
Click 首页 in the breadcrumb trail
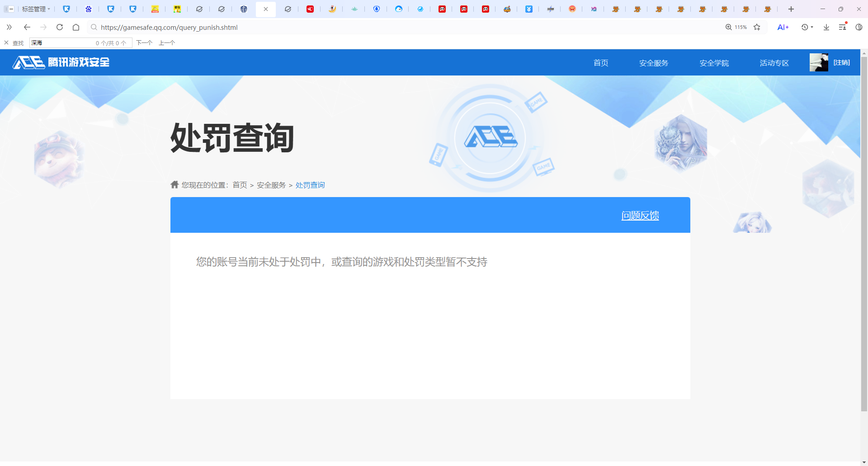(240, 185)
